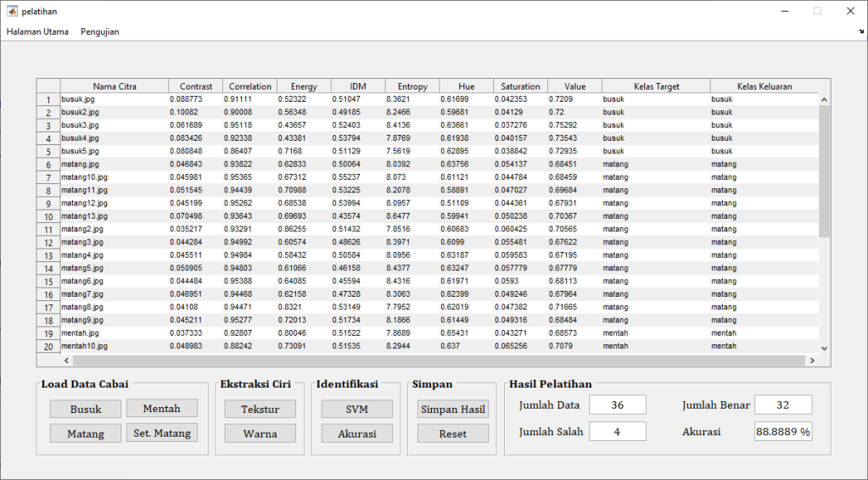Select the Contrast column header
Image resolution: width=868 pixels, height=480 pixels.
pos(196,87)
